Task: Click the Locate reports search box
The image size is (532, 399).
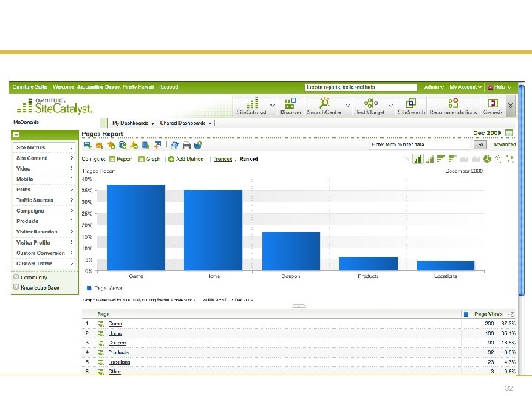Action: coord(361,87)
